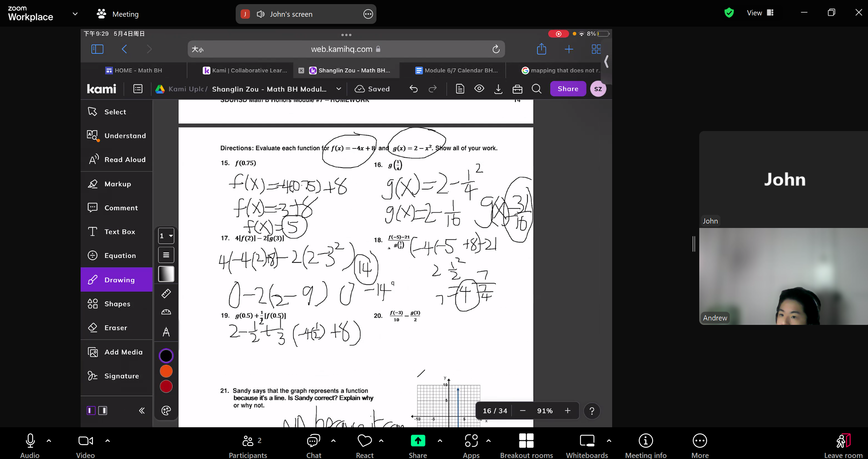Reload the web.kamihq.com page
Screen dimensions: 868x459
pos(496,49)
